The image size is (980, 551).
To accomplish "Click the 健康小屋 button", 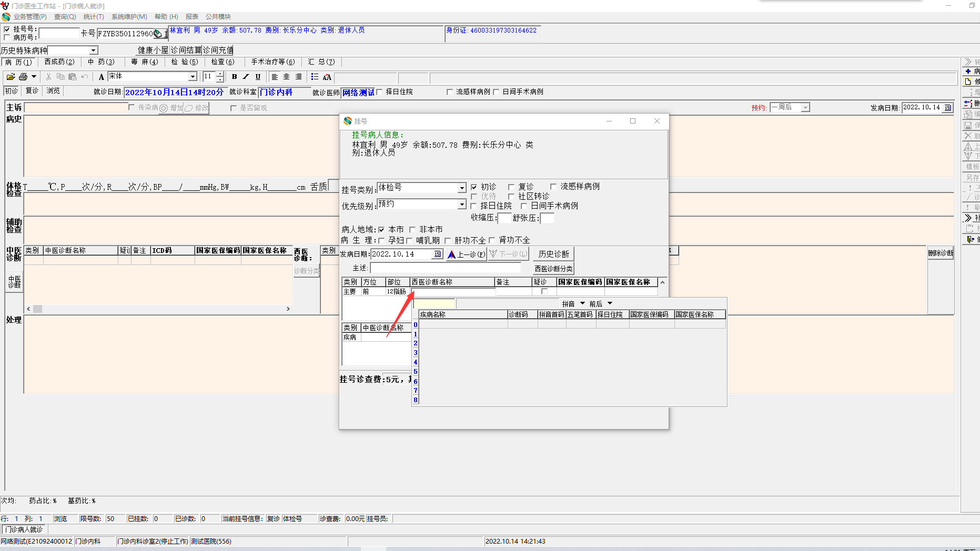I will tap(153, 50).
